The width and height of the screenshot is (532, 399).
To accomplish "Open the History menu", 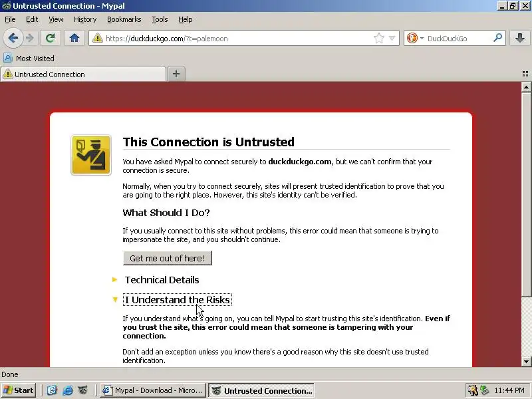I will coord(85,20).
